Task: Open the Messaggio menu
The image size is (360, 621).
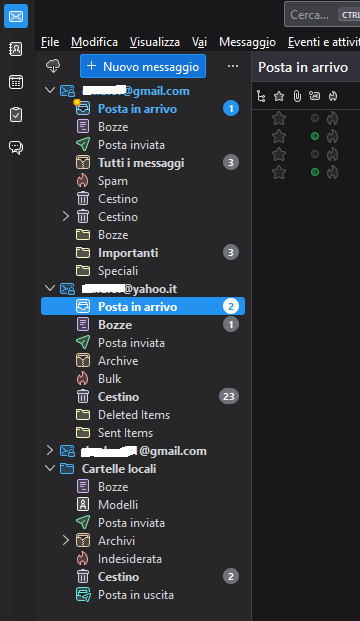Action: [x=248, y=42]
